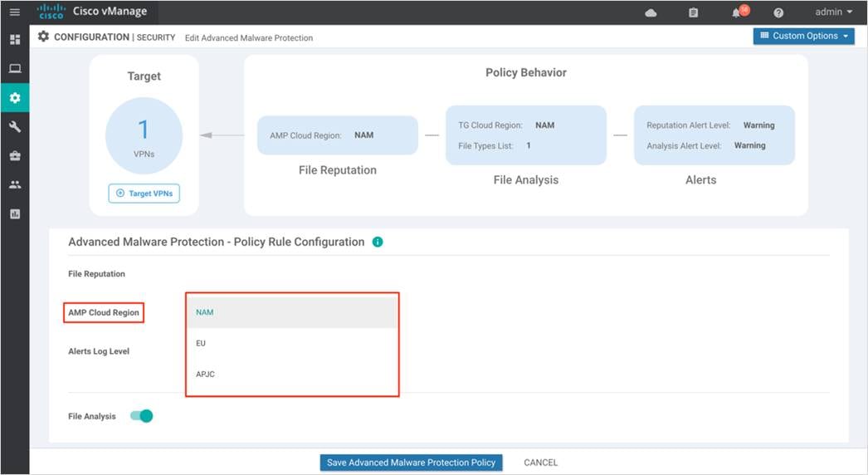
Task: Click Edit Advanced Malware Protection breadcrumb text
Action: click(249, 37)
